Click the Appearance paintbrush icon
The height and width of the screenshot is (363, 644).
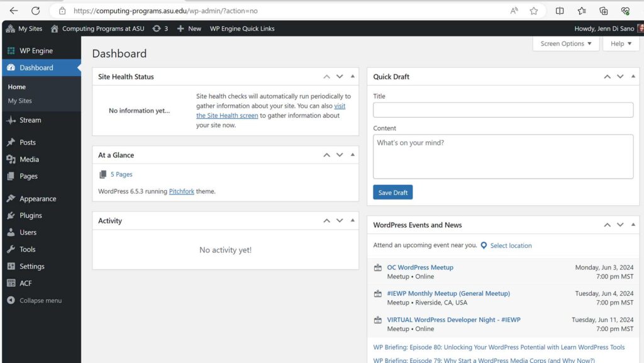pos(11,198)
